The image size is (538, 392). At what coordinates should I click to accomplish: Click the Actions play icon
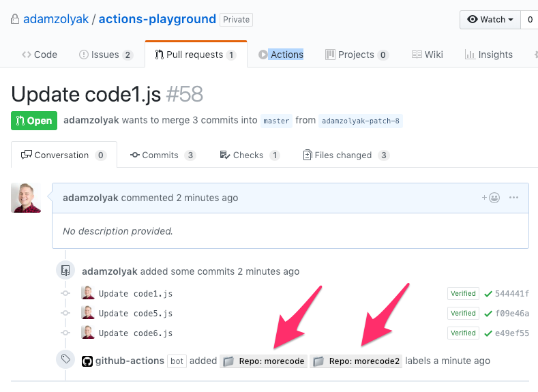pyautogui.click(x=263, y=55)
